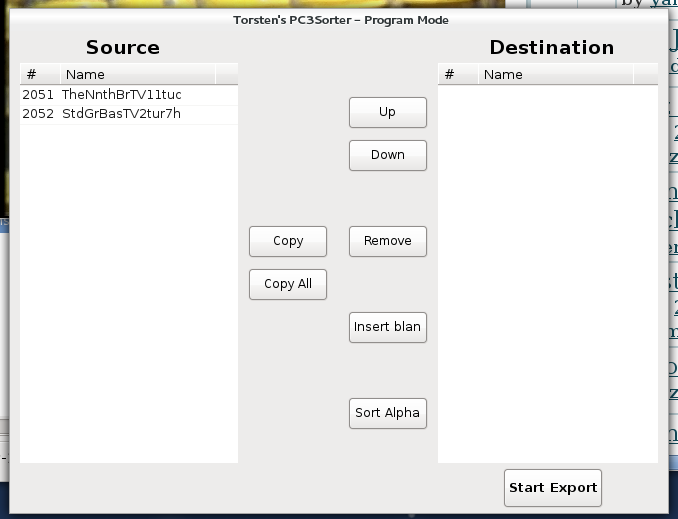Click the Source Name column header
678x519 pixels.
coord(137,74)
